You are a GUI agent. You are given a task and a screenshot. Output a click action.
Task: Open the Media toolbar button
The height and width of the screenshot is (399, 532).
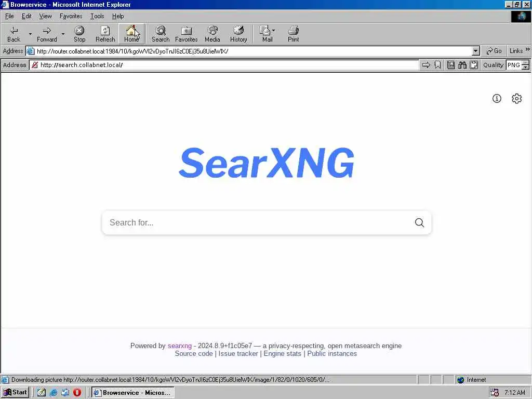pyautogui.click(x=212, y=34)
